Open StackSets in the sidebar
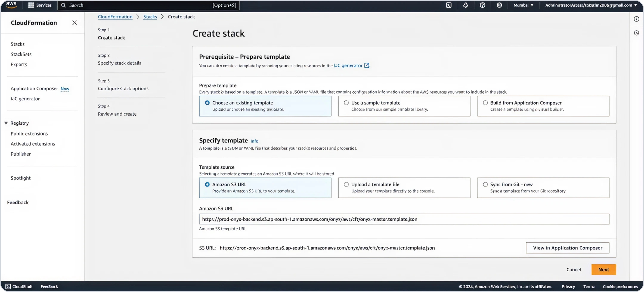The width and height of the screenshot is (644, 292). point(21,54)
